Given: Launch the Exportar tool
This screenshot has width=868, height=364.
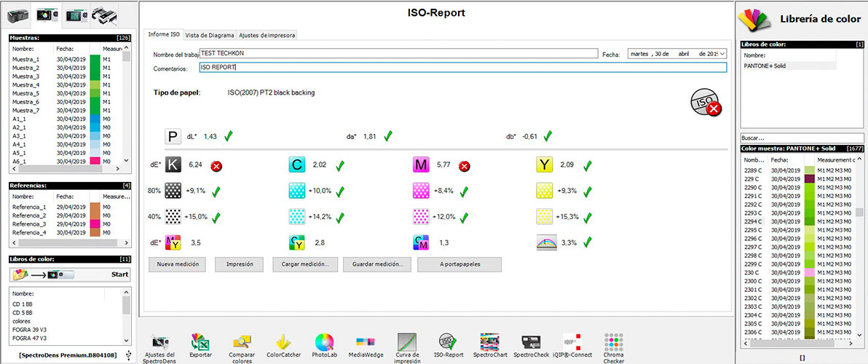Looking at the screenshot, I should click(x=200, y=346).
